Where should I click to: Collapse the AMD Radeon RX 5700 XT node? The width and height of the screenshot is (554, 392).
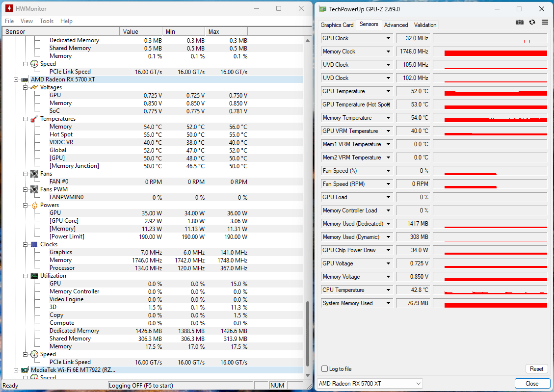[x=16, y=79]
